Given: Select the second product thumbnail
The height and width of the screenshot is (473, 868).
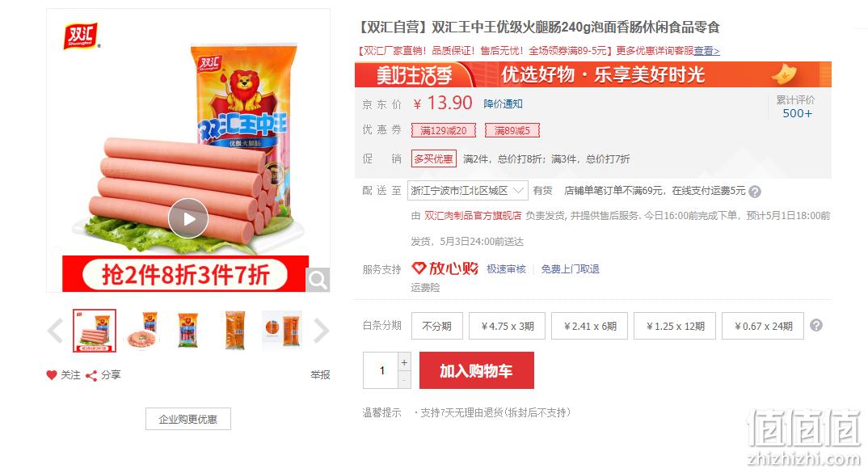Looking at the screenshot, I should point(143,331).
